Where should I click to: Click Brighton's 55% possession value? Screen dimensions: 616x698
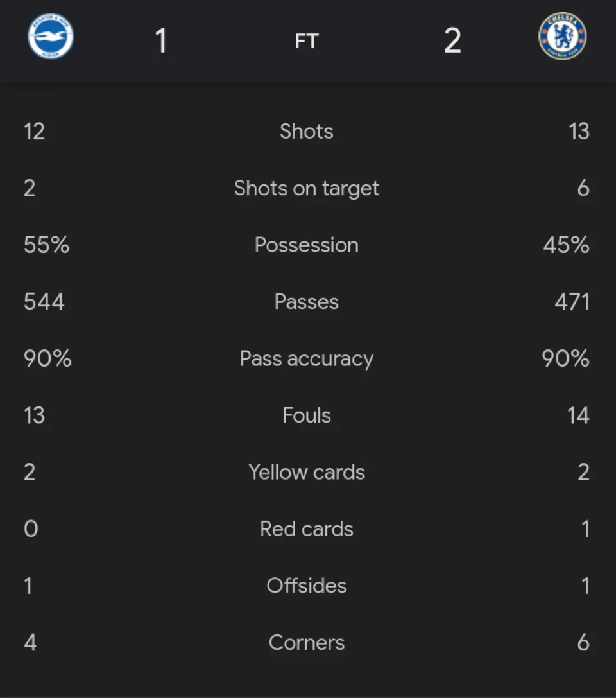click(46, 245)
